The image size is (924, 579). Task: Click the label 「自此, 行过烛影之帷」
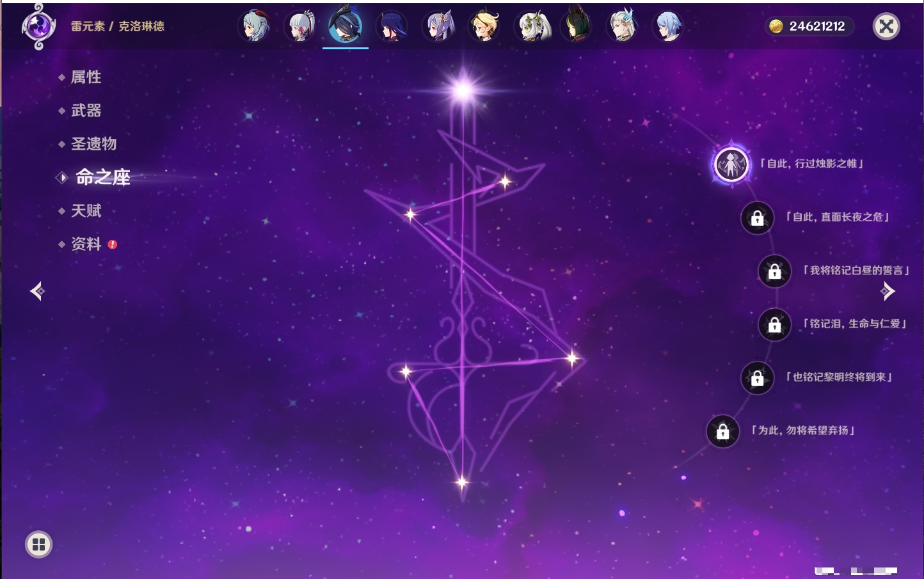811,164
